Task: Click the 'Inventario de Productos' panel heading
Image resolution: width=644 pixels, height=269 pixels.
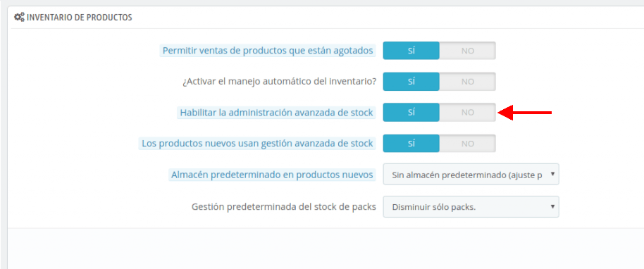Action: (x=80, y=18)
